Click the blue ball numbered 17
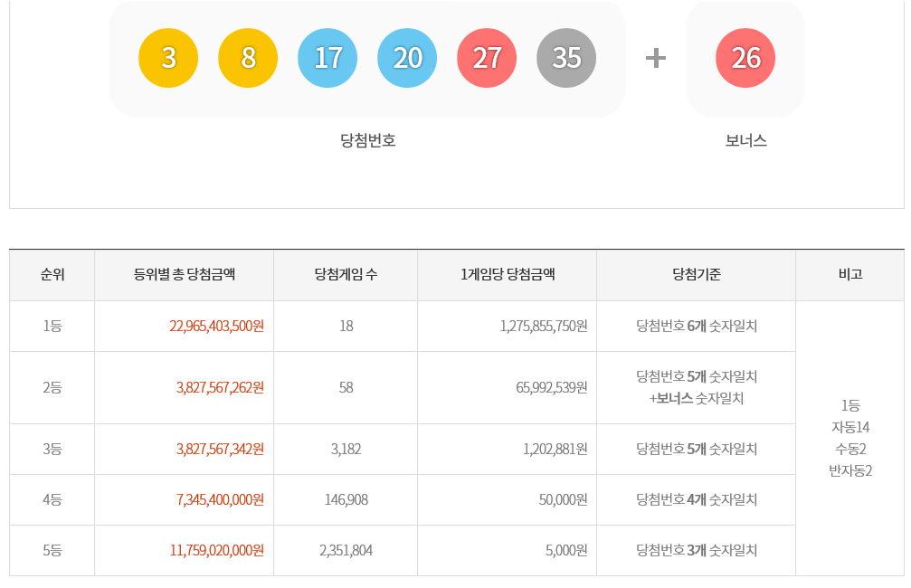The height and width of the screenshot is (588, 911). coord(327,58)
